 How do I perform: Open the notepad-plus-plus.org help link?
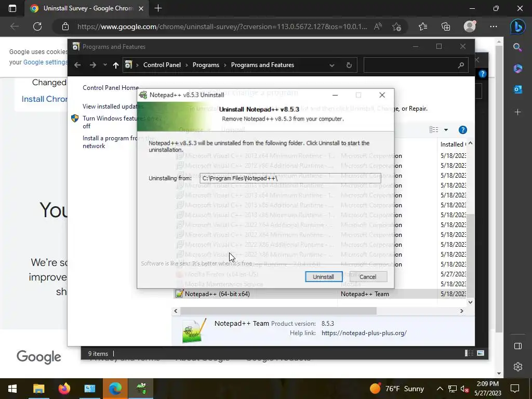click(x=364, y=333)
